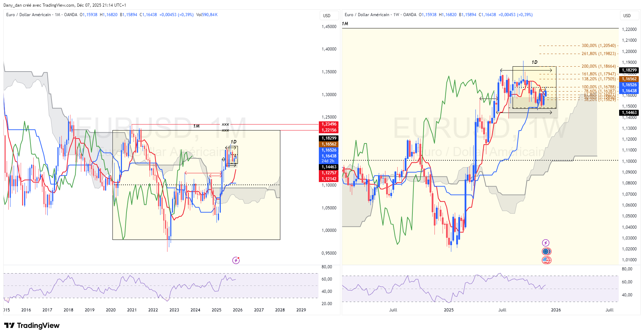This screenshot has width=644, height=336.
Task: Click the monthly chart title 'Euro / Dollar Américain · 1M'
Action: [x=33, y=15]
